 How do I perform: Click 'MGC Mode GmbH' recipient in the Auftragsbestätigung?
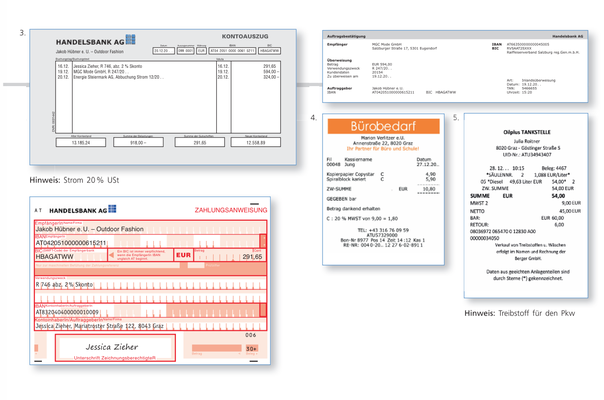click(x=387, y=44)
